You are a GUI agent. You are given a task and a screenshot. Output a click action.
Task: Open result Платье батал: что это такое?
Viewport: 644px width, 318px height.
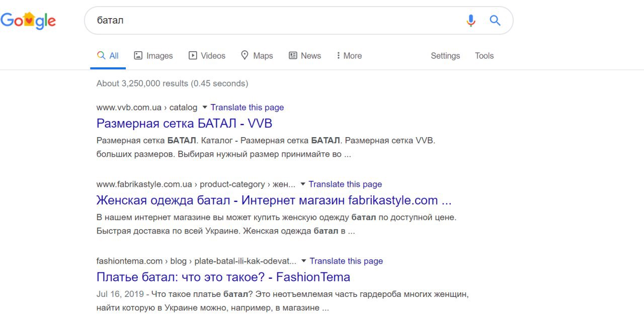tap(223, 277)
